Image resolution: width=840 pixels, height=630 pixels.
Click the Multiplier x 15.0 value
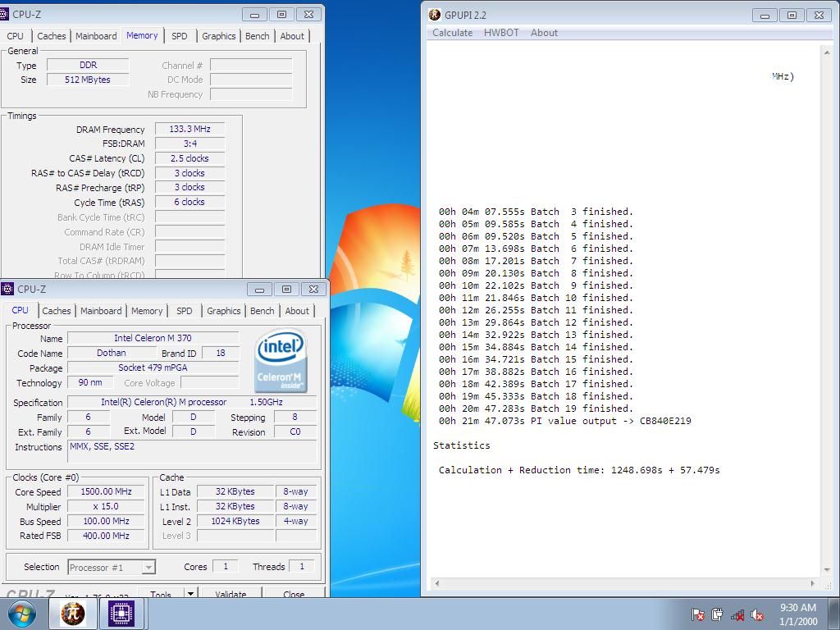[x=106, y=506]
